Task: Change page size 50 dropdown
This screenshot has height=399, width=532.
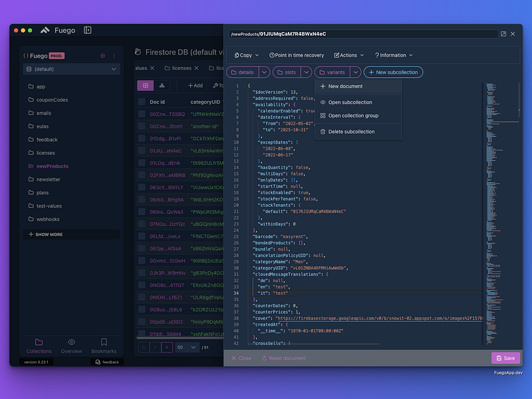Action: click(186, 347)
